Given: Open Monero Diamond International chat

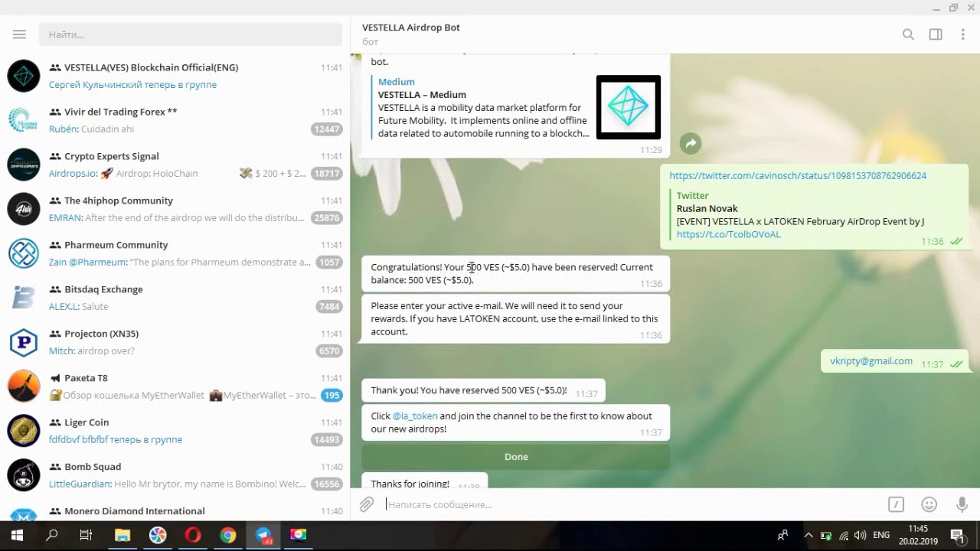Looking at the screenshot, I should tap(175, 510).
